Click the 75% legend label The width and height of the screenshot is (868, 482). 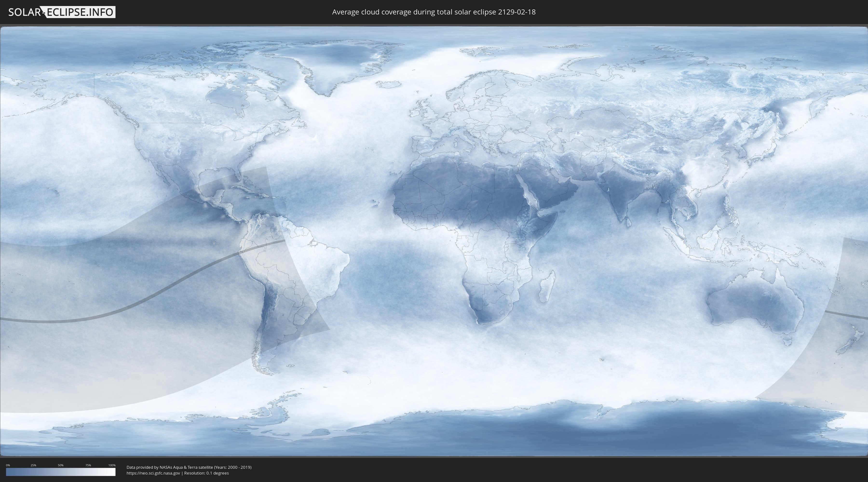pos(88,465)
